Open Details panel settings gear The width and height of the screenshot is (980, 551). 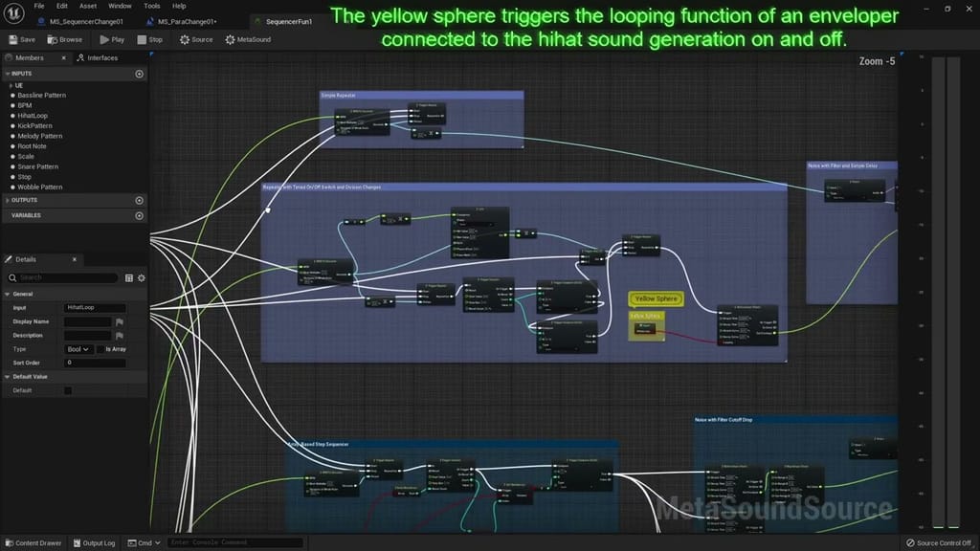coord(141,277)
